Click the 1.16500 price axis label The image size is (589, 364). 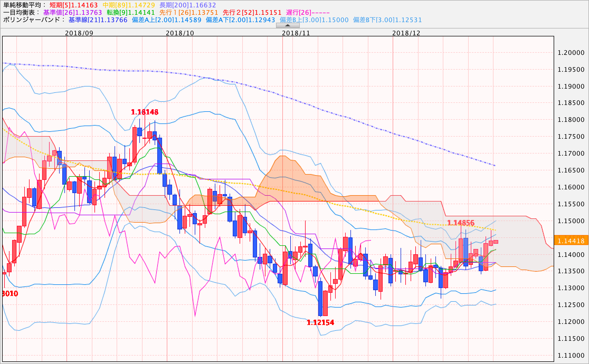[x=571, y=170]
